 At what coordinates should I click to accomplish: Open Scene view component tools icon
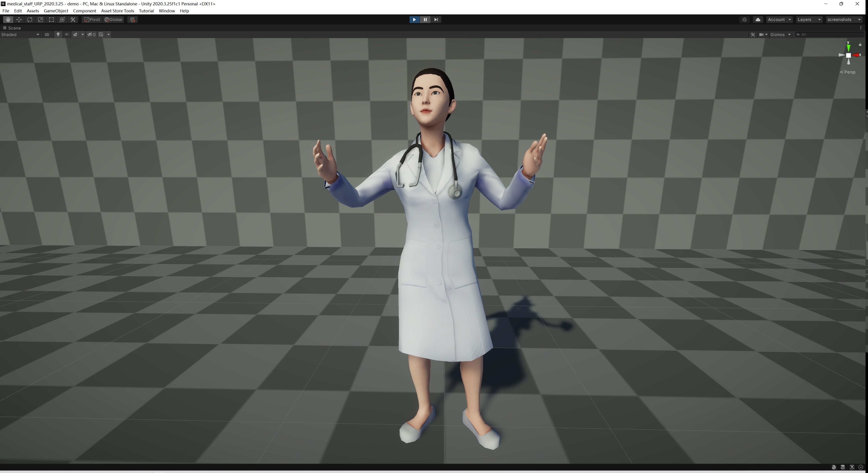tap(753, 34)
